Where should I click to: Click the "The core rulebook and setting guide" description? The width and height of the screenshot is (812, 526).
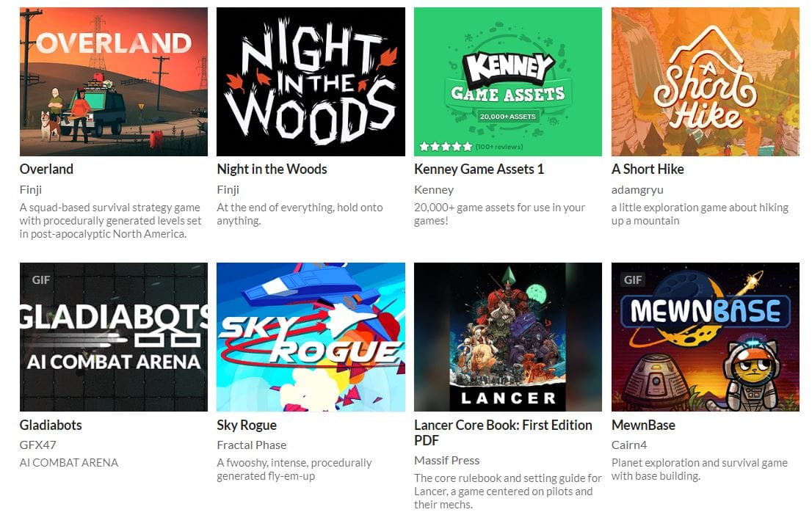tap(508, 492)
